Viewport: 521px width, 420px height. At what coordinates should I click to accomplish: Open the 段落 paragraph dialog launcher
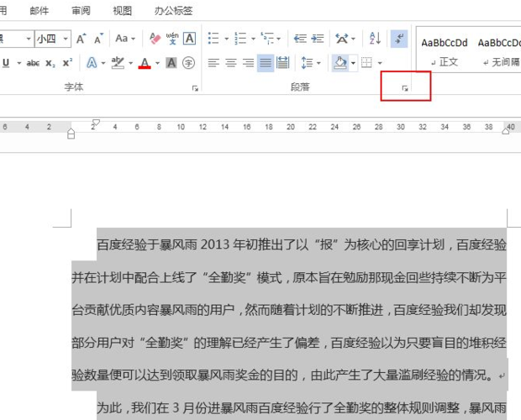405,88
